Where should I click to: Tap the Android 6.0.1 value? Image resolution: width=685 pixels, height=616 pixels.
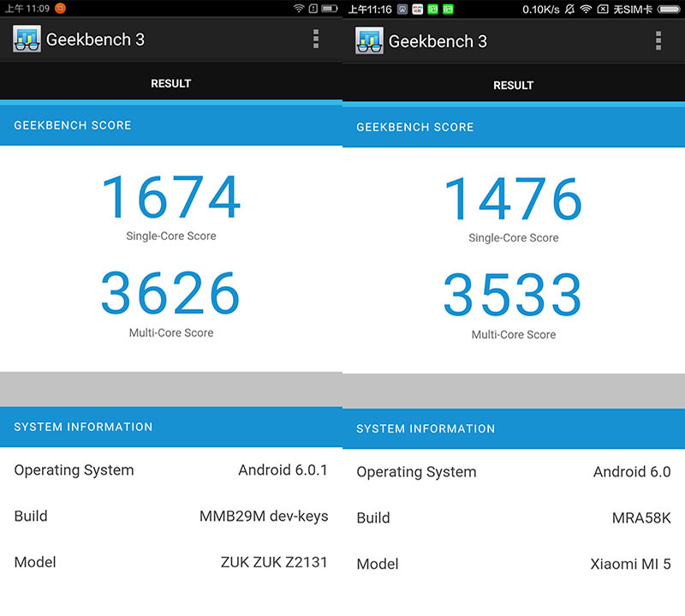click(x=283, y=470)
